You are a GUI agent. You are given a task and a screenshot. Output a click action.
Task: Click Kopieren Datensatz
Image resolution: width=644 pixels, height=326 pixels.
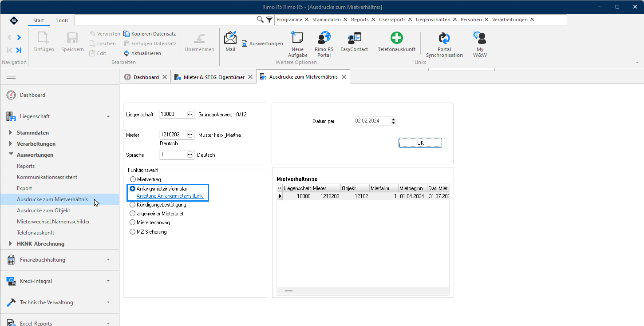(150, 34)
